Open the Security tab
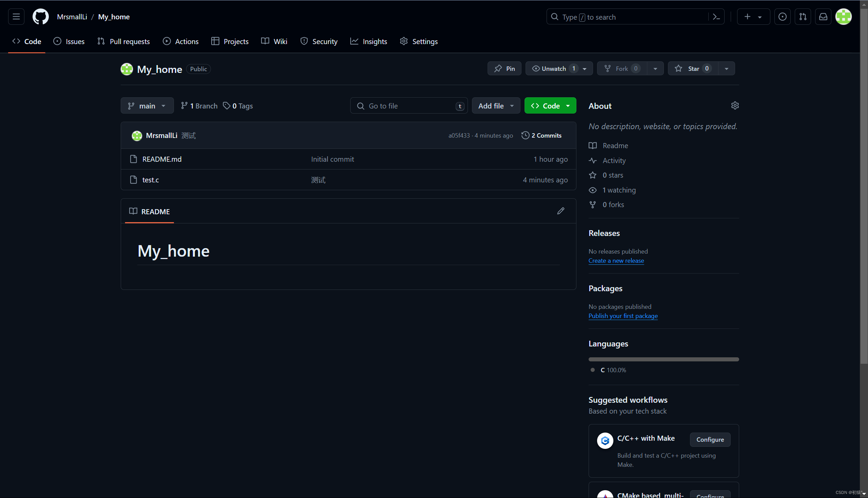This screenshot has height=498, width=868. (x=319, y=41)
